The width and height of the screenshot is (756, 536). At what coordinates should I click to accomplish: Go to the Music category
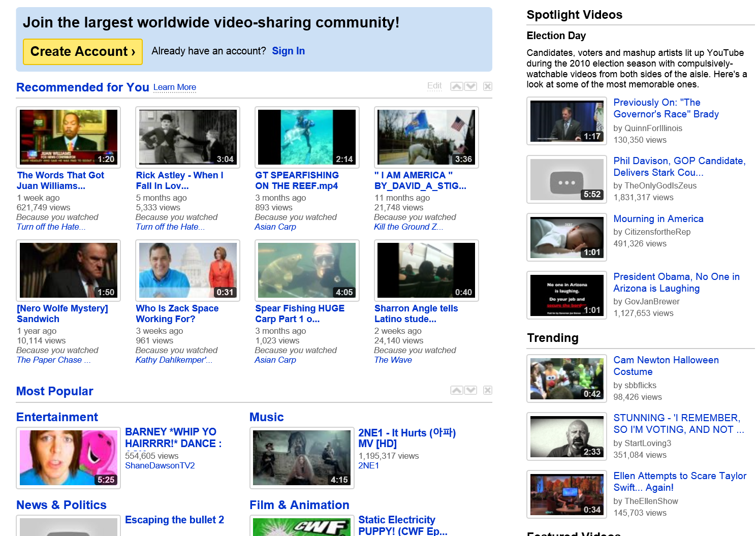point(266,417)
